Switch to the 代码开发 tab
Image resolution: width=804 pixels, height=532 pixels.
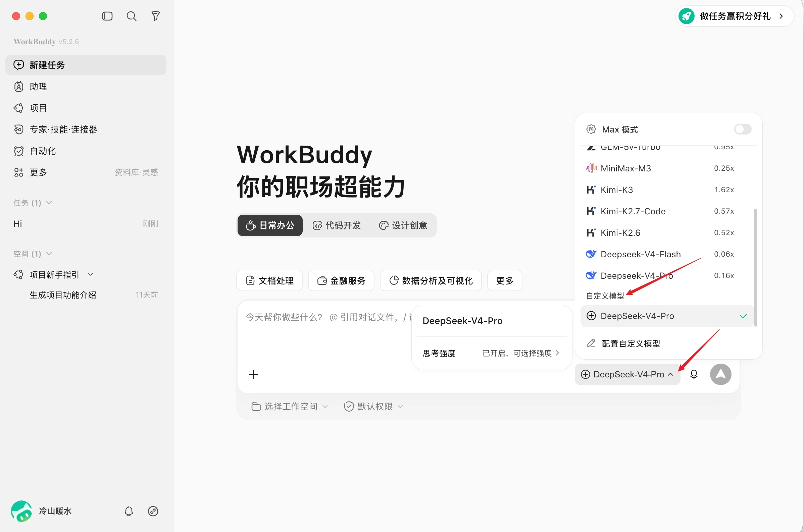pos(337,225)
